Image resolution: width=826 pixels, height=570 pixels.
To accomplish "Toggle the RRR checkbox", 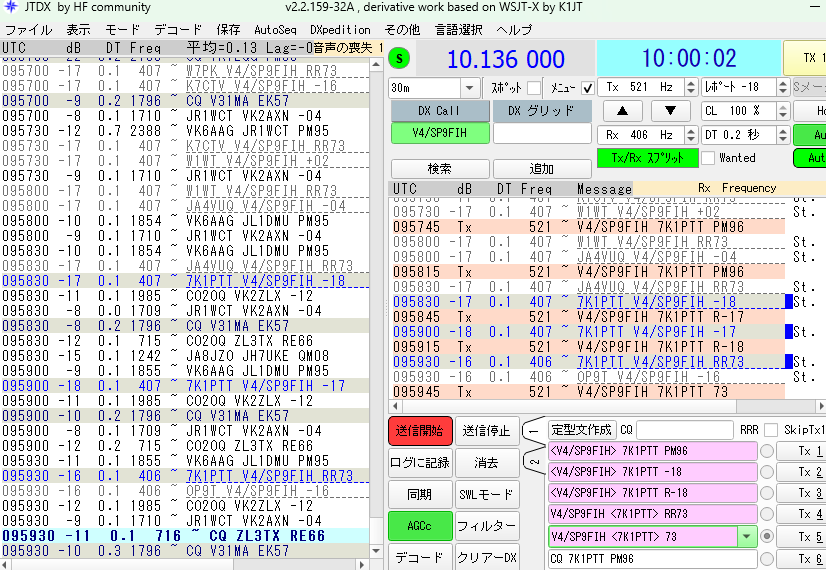I will pyautogui.click(x=771, y=430).
